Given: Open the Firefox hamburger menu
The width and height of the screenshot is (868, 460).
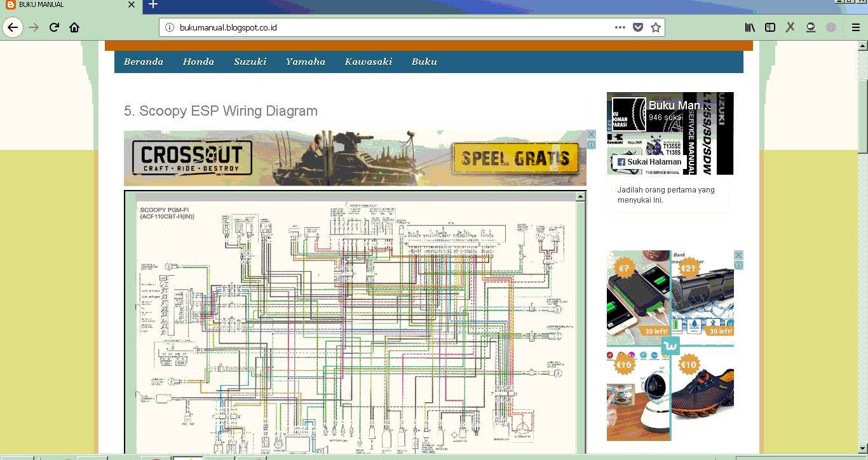Looking at the screenshot, I should click(856, 27).
